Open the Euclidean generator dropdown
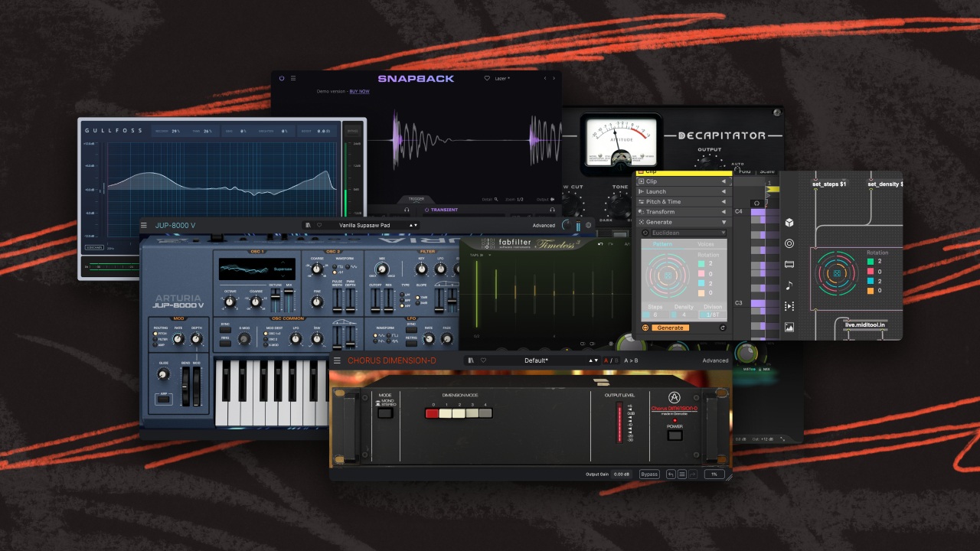 684,233
